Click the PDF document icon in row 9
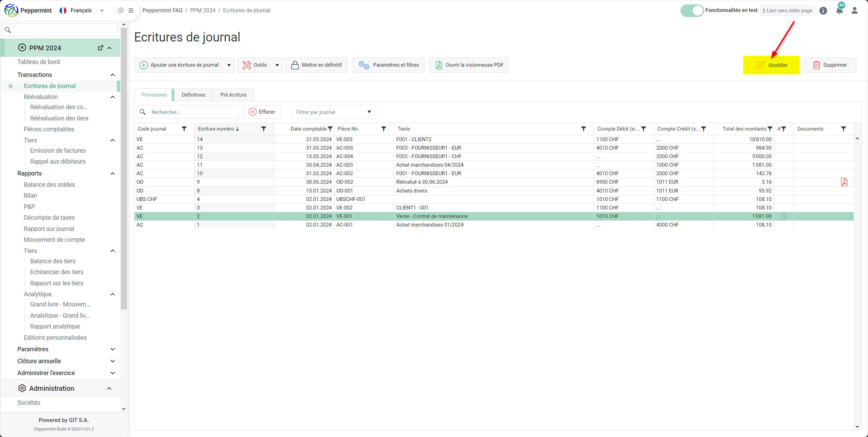 click(844, 182)
